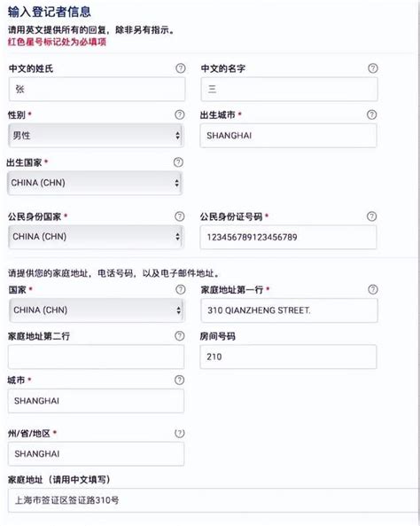The image size is (420, 526).
Task: Click the 中文的姓氏 input containing 张
Action: [97, 90]
